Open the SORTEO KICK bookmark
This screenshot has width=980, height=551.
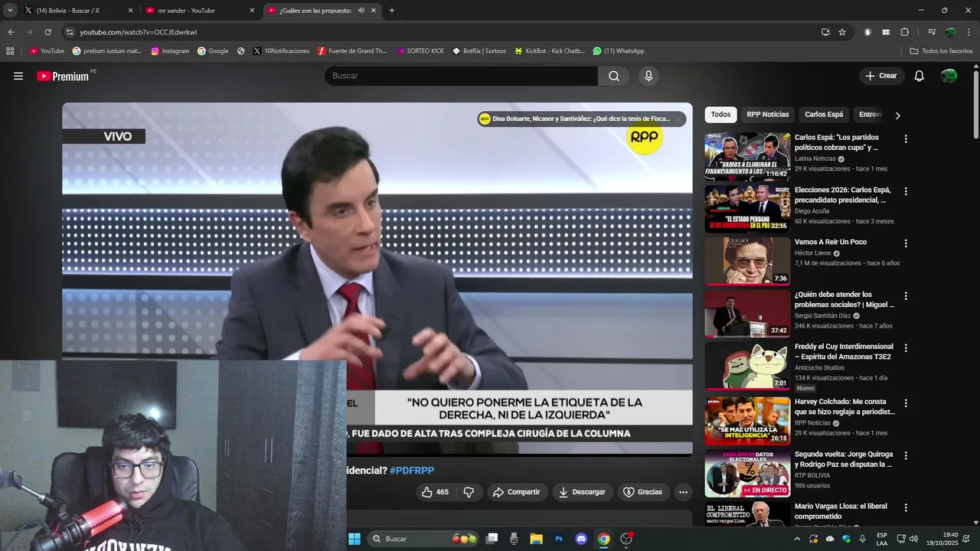[420, 51]
